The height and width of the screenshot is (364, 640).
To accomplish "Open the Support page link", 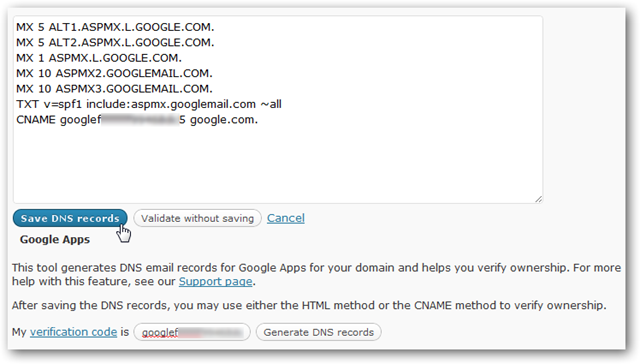I will point(215,281).
